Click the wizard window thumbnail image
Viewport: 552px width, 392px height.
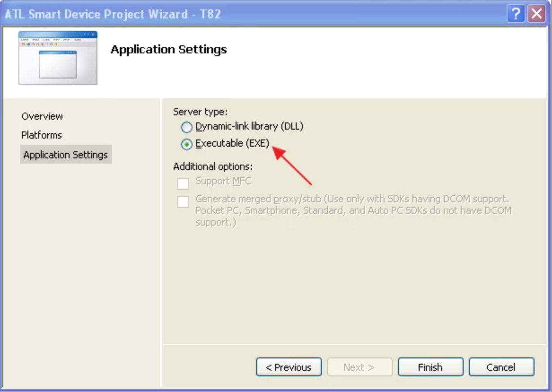(x=58, y=57)
